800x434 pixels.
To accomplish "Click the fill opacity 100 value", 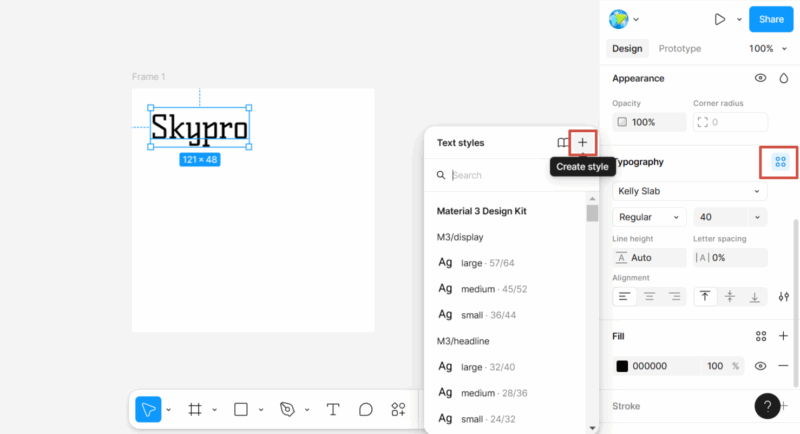I will [715, 366].
